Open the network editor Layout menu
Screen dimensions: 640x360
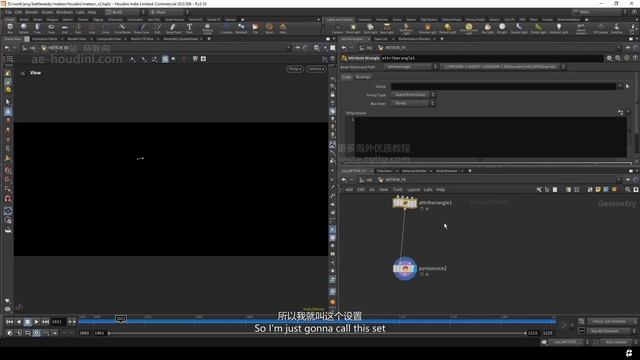413,189
